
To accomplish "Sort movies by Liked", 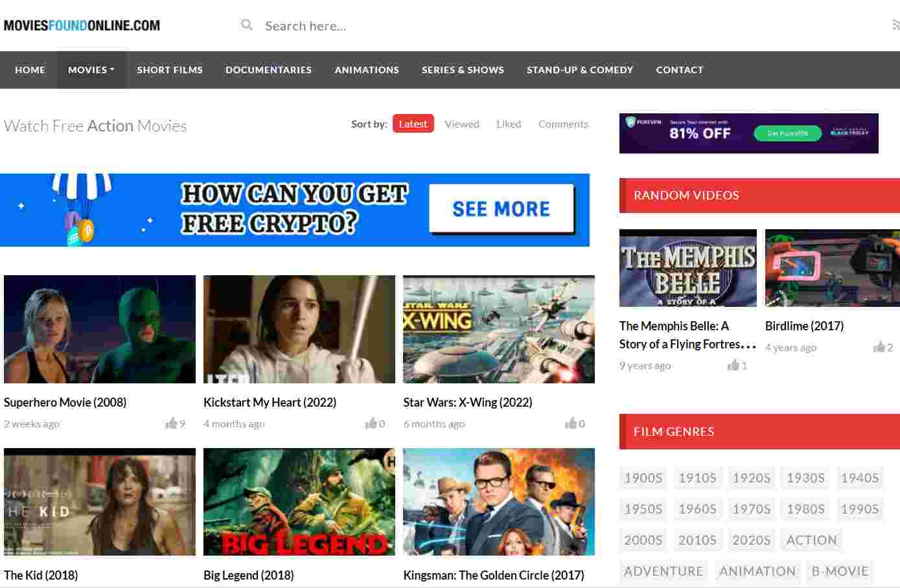I will [x=509, y=124].
